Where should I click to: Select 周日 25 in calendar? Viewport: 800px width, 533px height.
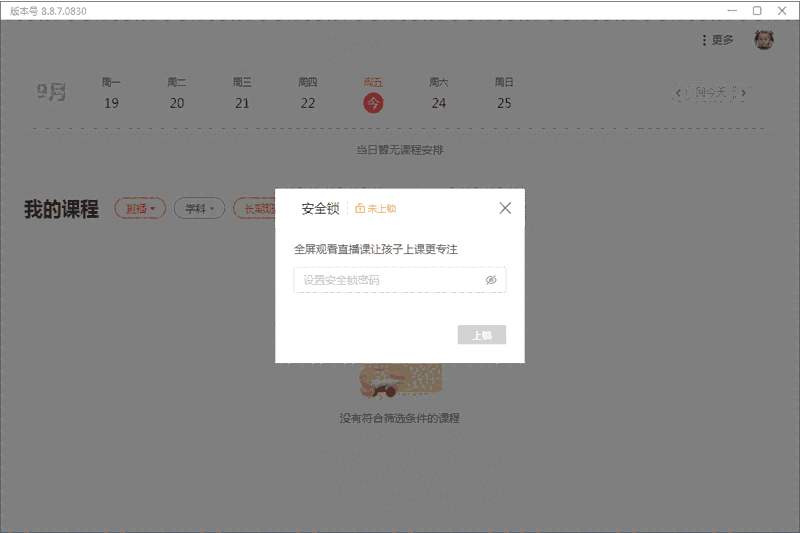tap(504, 93)
